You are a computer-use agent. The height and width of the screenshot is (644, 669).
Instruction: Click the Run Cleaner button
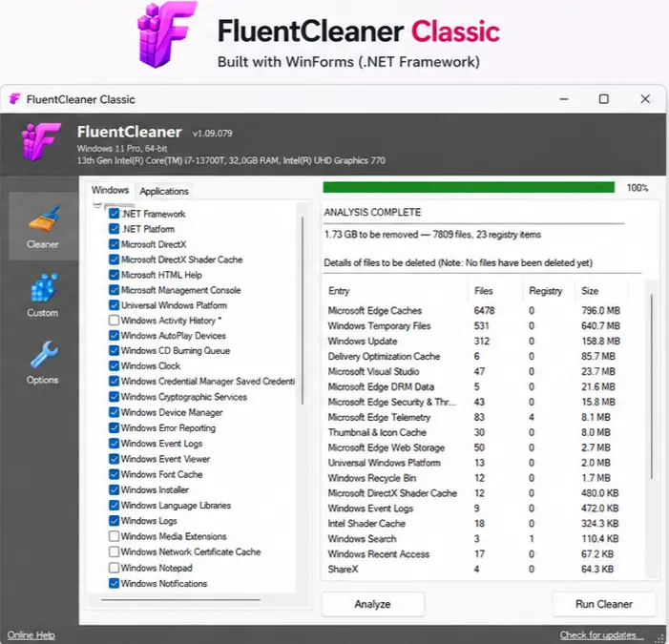604,604
